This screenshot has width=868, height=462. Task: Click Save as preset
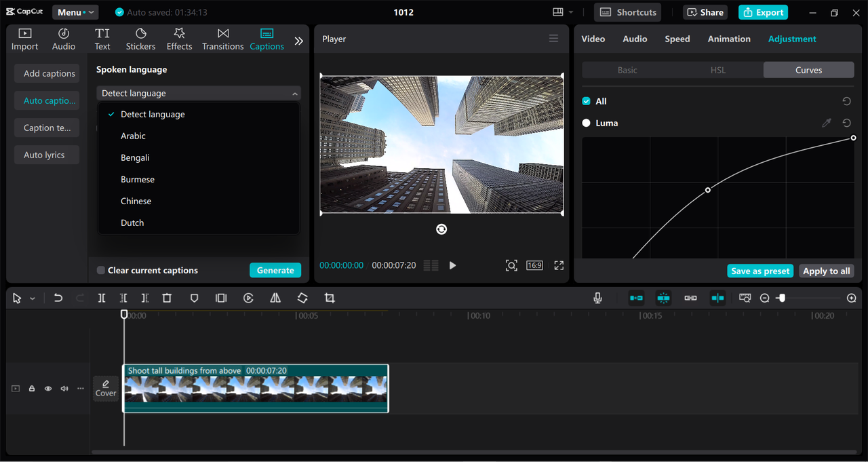click(760, 271)
